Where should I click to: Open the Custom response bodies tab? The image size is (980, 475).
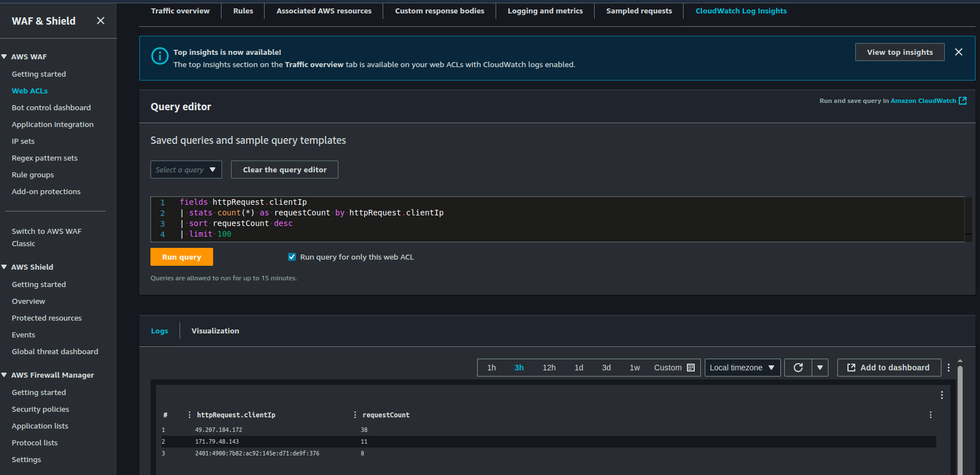pyautogui.click(x=440, y=11)
